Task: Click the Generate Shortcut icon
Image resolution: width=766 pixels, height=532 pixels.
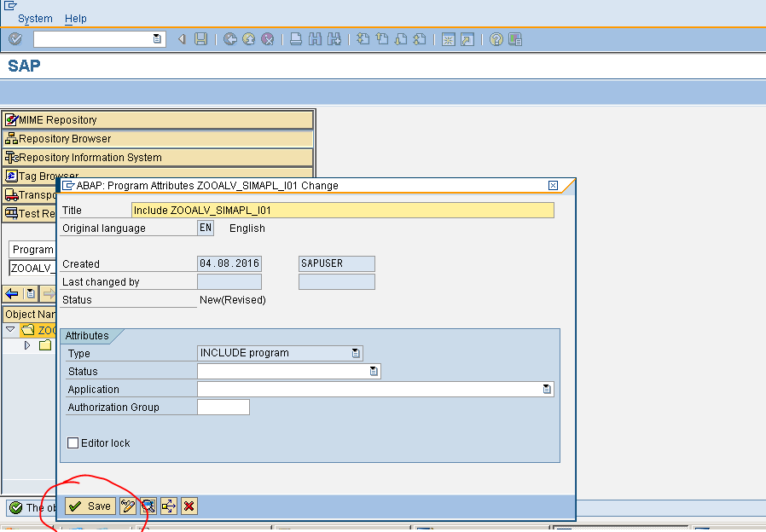Action: point(467,39)
